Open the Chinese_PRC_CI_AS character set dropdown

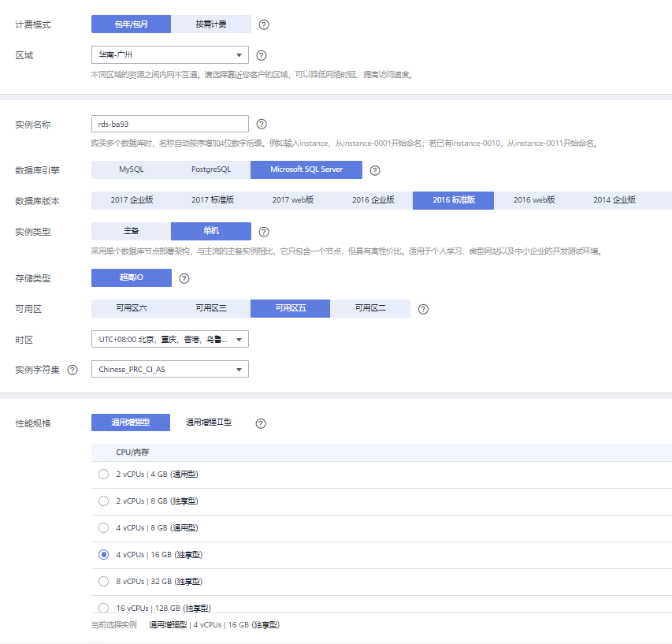pyautogui.click(x=169, y=369)
